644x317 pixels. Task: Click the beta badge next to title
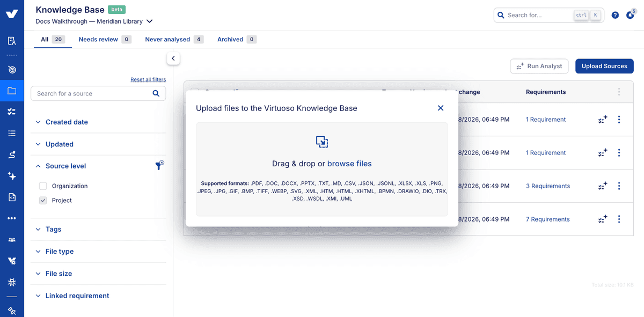(116, 10)
